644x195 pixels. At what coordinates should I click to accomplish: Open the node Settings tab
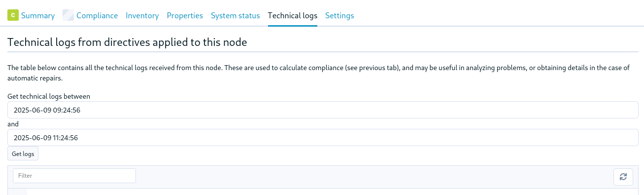click(x=339, y=15)
